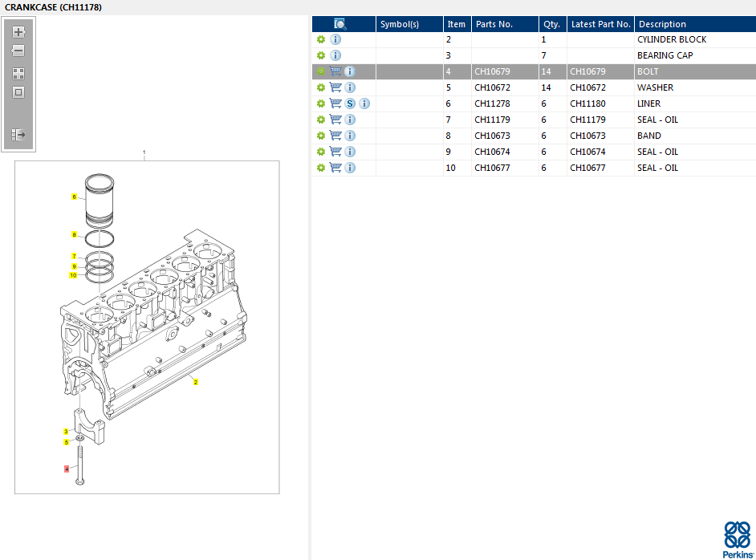
Task: Click the Perkins logo
Action: pyautogui.click(x=737, y=538)
